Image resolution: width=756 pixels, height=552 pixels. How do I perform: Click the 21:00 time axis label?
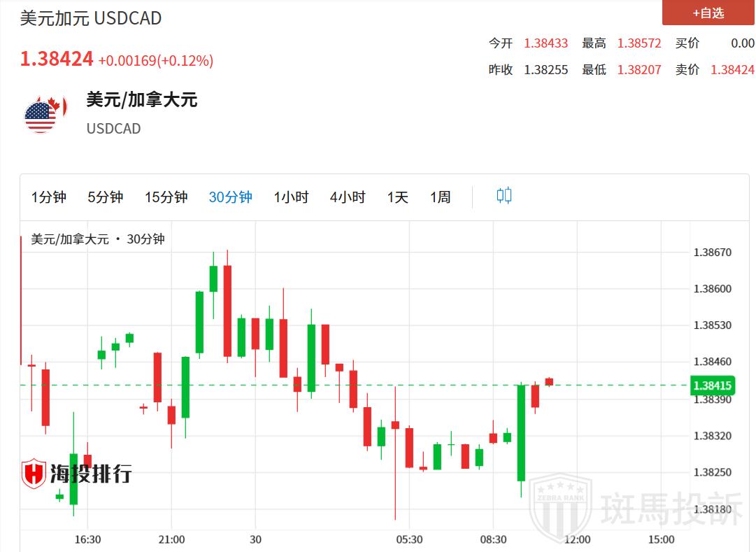pos(171,539)
